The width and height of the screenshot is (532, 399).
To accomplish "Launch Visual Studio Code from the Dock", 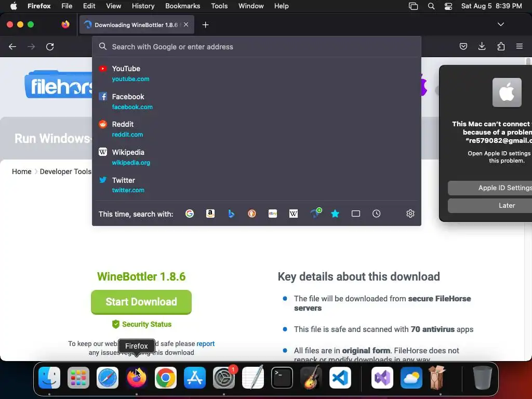I will [340, 378].
